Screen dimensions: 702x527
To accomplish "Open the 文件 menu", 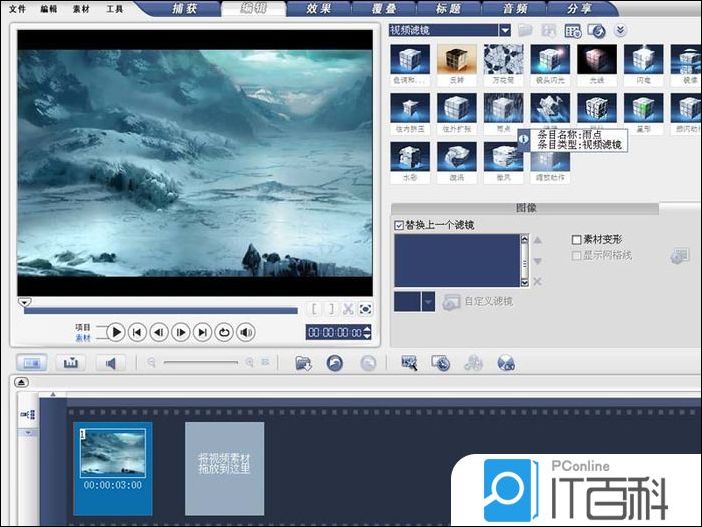I will coord(18,8).
